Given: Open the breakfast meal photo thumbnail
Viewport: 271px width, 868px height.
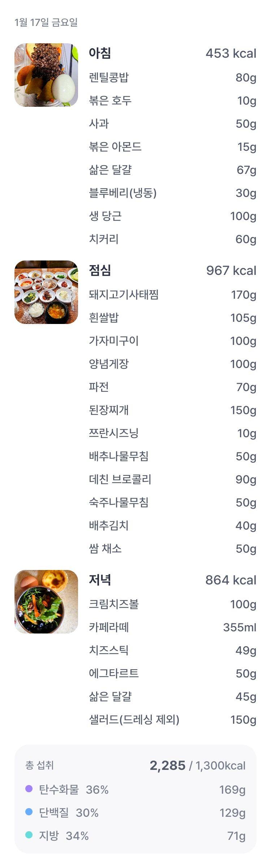Looking at the screenshot, I should click(x=46, y=75).
